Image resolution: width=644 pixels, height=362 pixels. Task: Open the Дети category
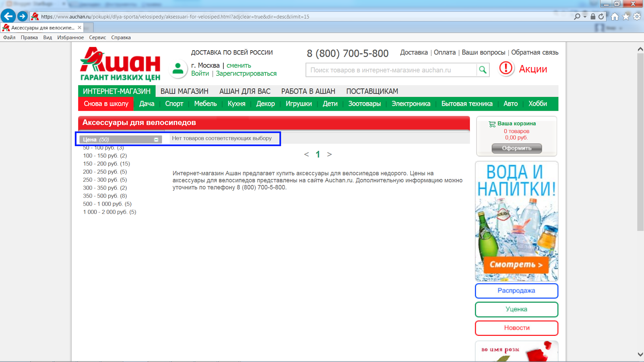click(330, 104)
